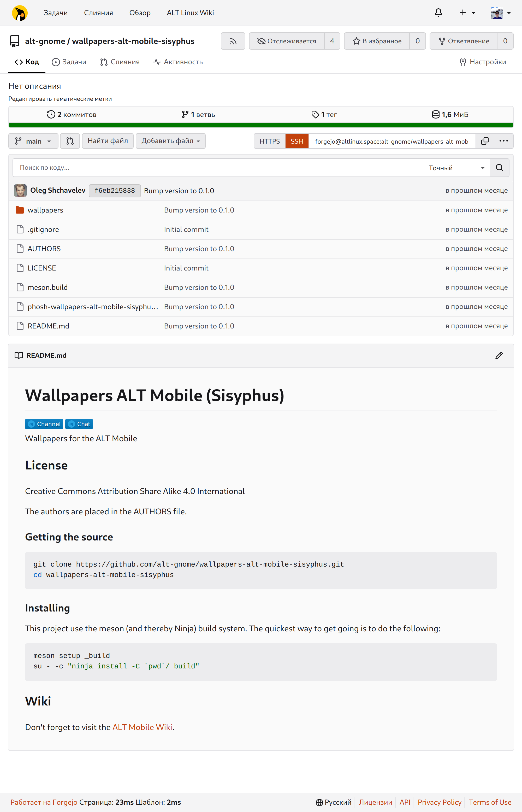Expand the Добавить файл dropdown
The height and width of the screenshot is (812, 522).
point(170,141)
